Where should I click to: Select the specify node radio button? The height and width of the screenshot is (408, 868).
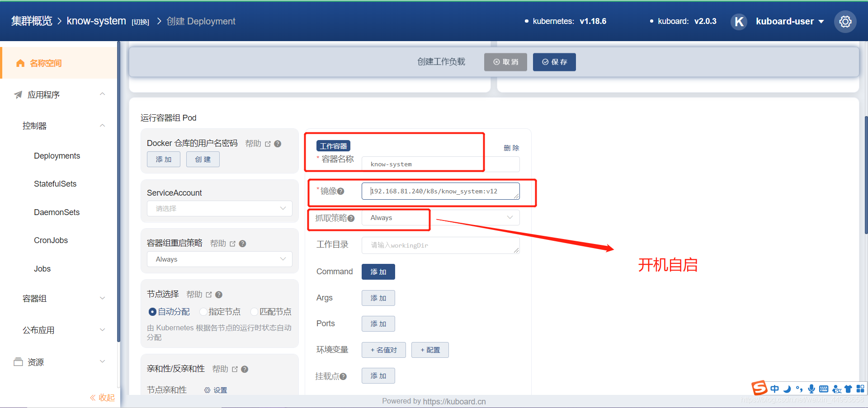pyautogui.click(x=203, y=312)
